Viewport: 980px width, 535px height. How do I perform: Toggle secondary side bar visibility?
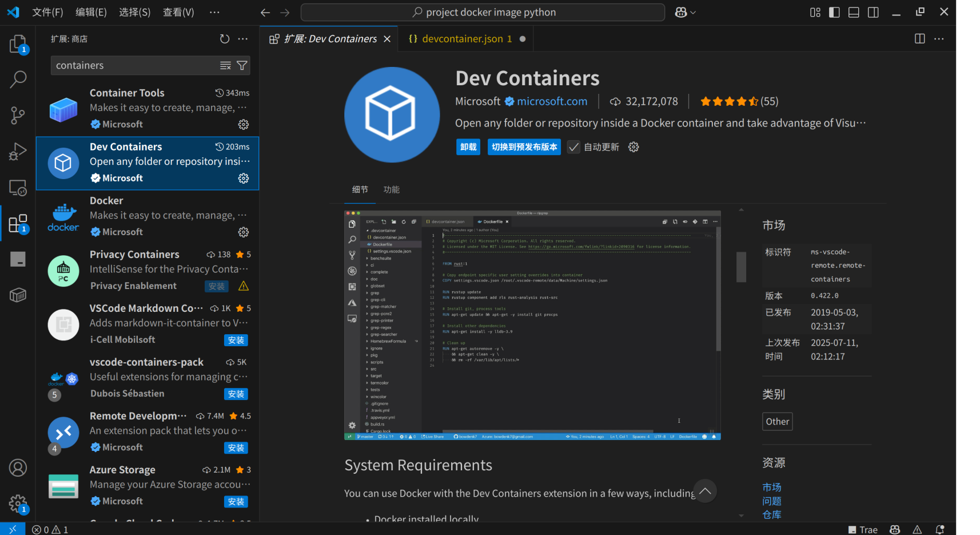tap(873, 13)
